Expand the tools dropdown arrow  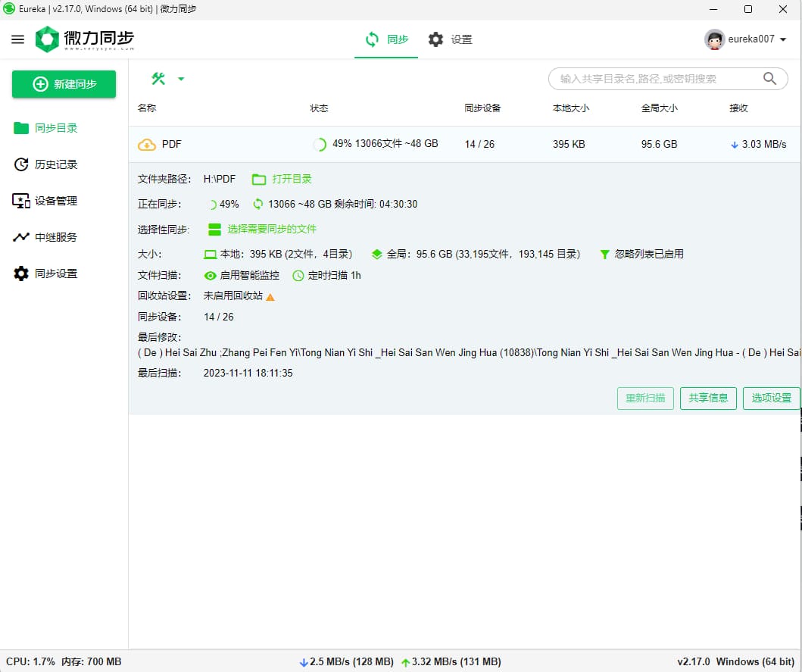point(180,79)
